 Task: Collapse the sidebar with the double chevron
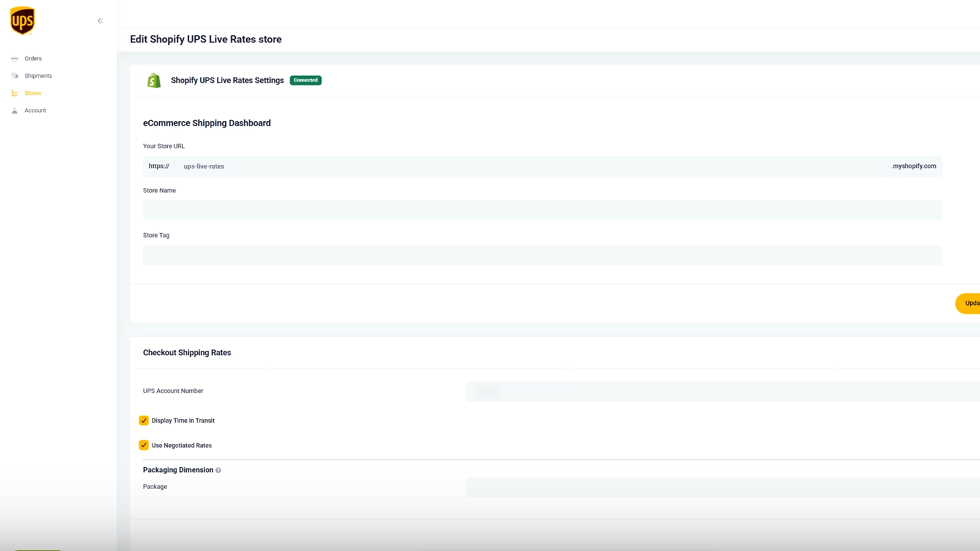pyautogui.click(x=100, y=21)
